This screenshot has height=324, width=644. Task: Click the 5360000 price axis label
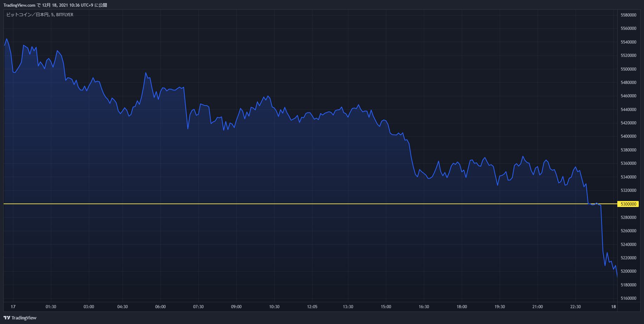point(629,163)
